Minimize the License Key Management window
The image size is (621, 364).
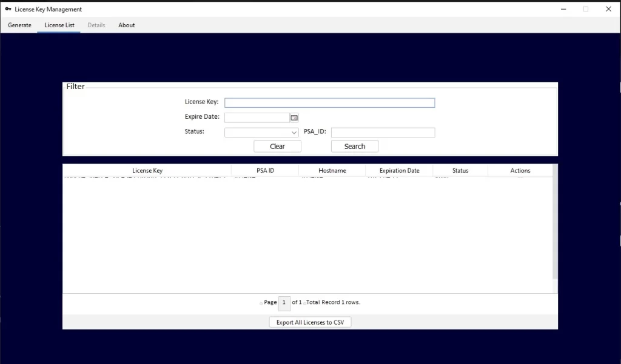(563, 9)
